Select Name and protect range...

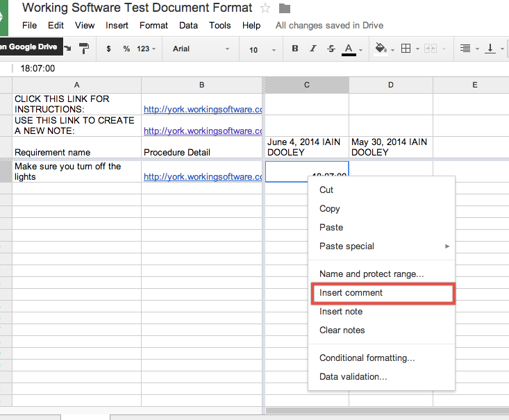(381, 274)
